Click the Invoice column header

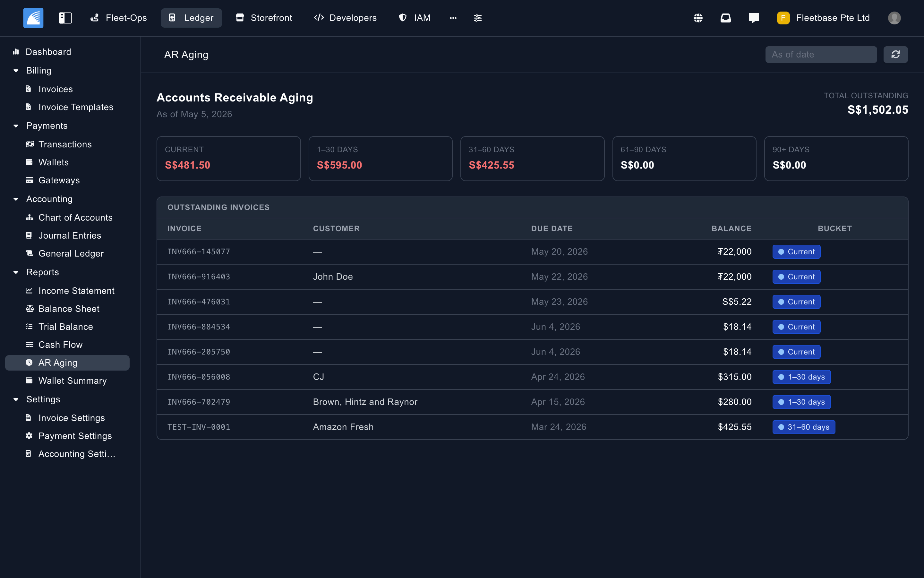coord(184,229)
